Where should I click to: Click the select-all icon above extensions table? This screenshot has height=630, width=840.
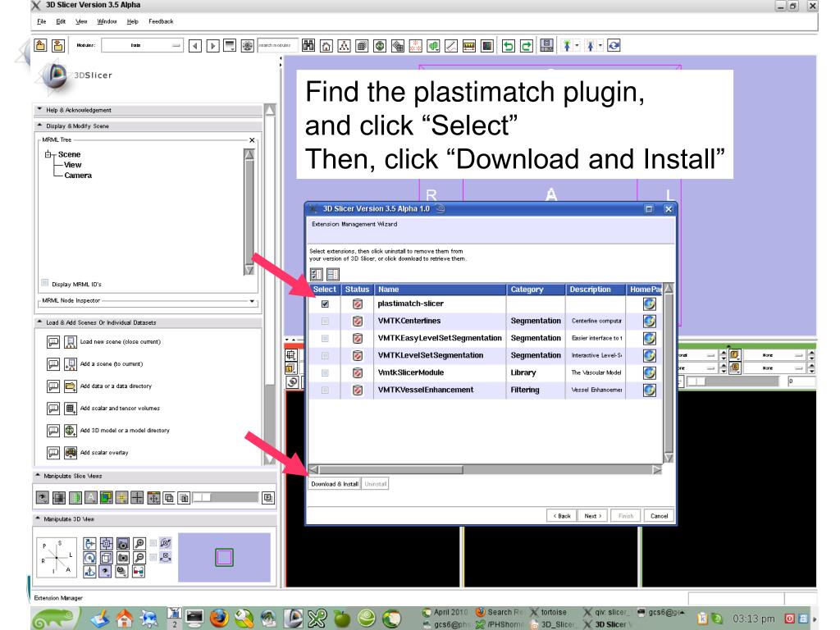[317, 274]
